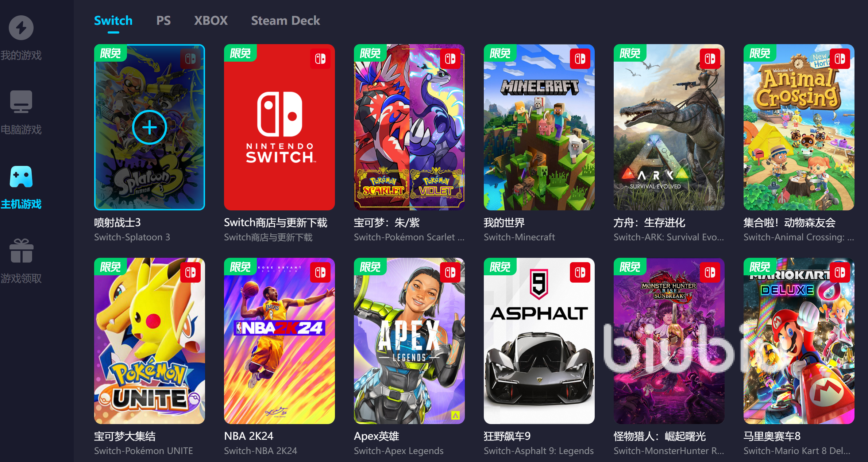
Task: Select the Switch tab
Action: click(x=113, y=20)
